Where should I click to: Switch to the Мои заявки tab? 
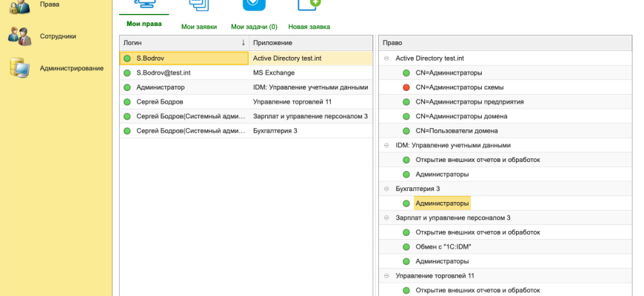click(199, 27)
